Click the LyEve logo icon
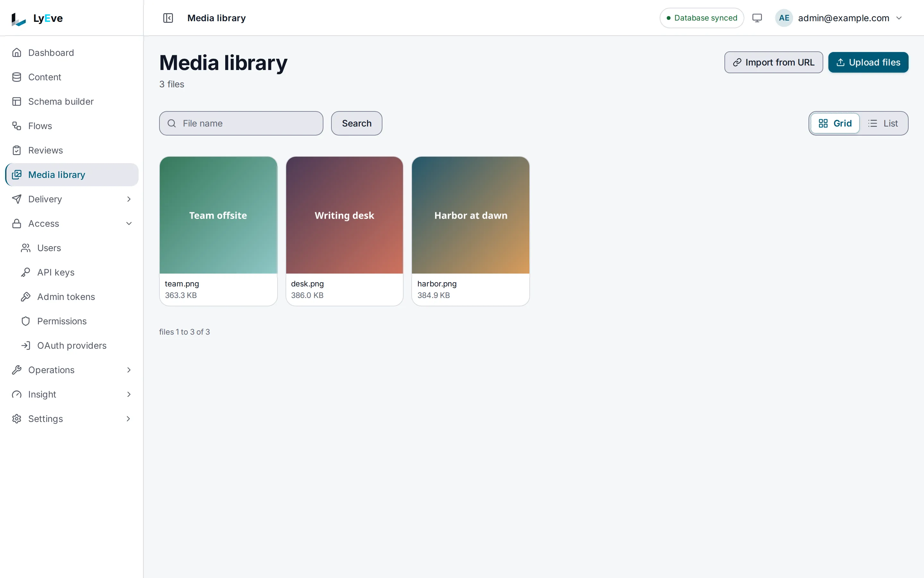 coord(18,19)
